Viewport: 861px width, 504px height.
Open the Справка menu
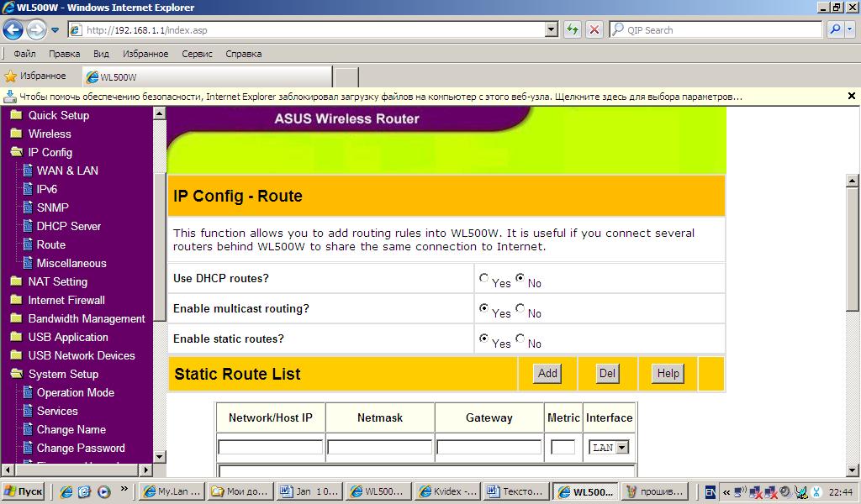(243, 54)
